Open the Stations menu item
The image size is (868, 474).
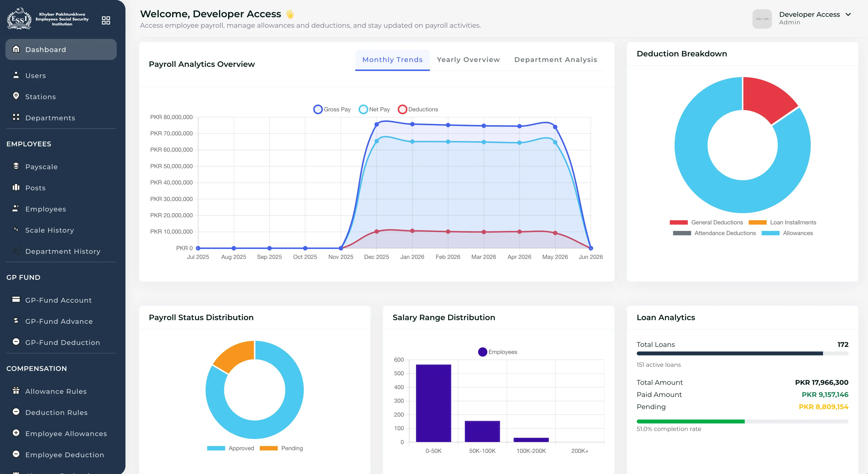[x=61, y=97]
